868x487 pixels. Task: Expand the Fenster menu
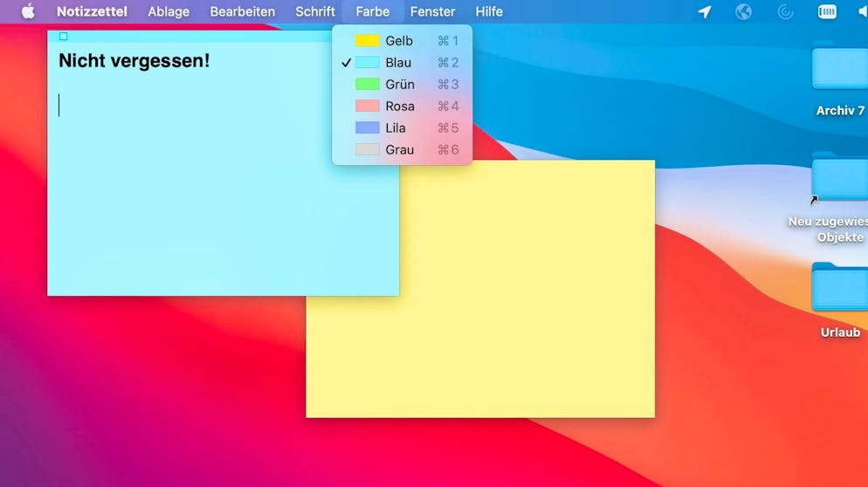tap(432, 11)
